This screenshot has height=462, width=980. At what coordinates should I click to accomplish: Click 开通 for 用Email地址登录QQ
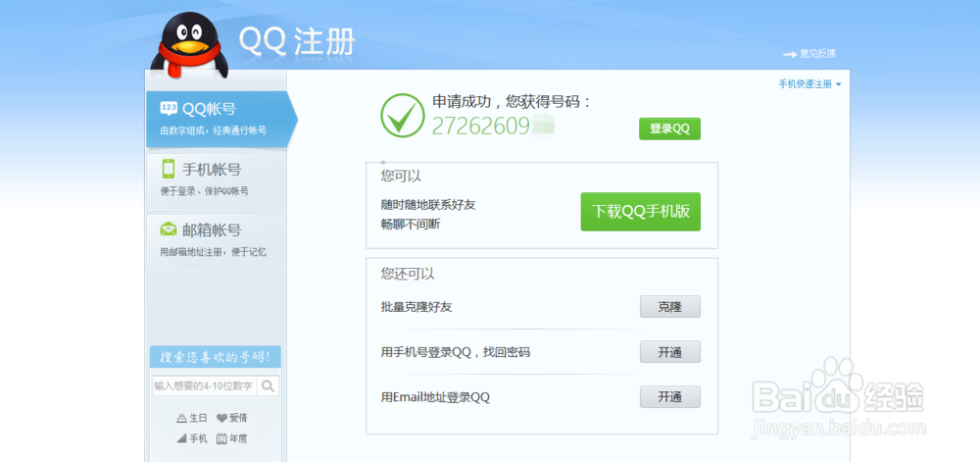pyautogui.click(x=670, y=397)
